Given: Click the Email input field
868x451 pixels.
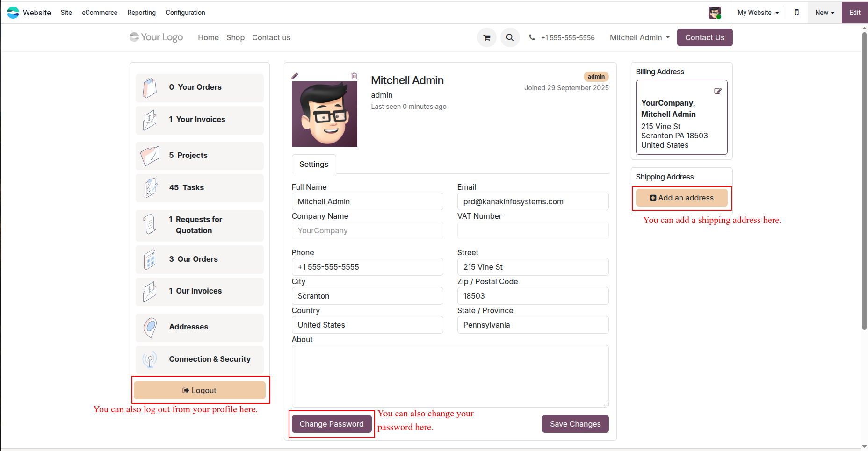Looking at the screenshot, I should [533, 201].
